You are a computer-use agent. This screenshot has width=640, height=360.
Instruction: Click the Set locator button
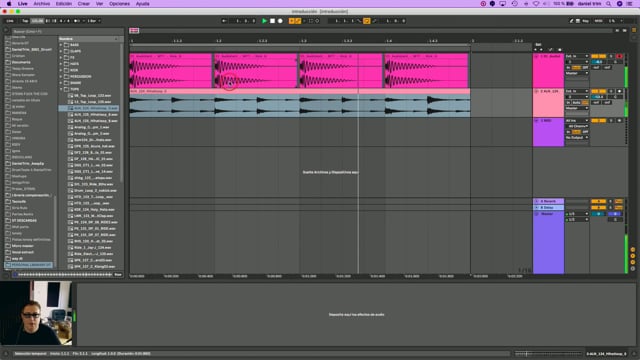[538, 44]
